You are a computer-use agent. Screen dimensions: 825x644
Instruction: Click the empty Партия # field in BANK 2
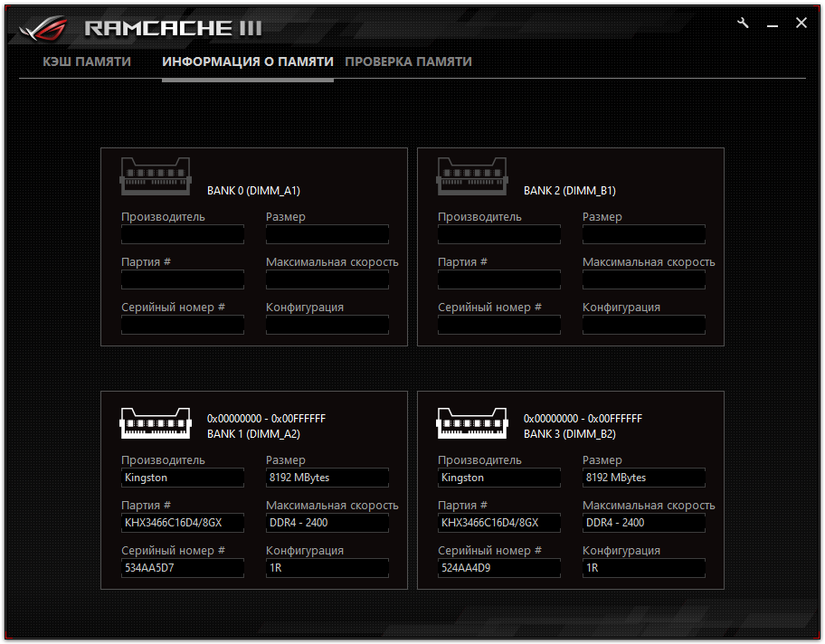click(499, 279)
